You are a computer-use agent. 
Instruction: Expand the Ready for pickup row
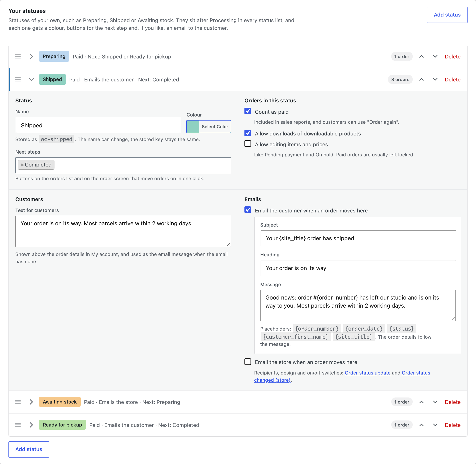click(31, 425)
